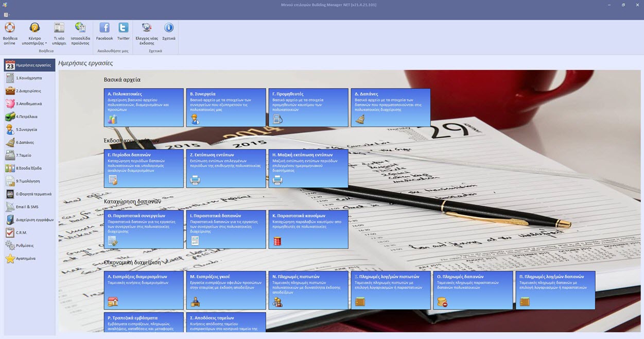
Task: Open the Κ. Παραστατικά καυσίμων tile
Action: [308, 229]
